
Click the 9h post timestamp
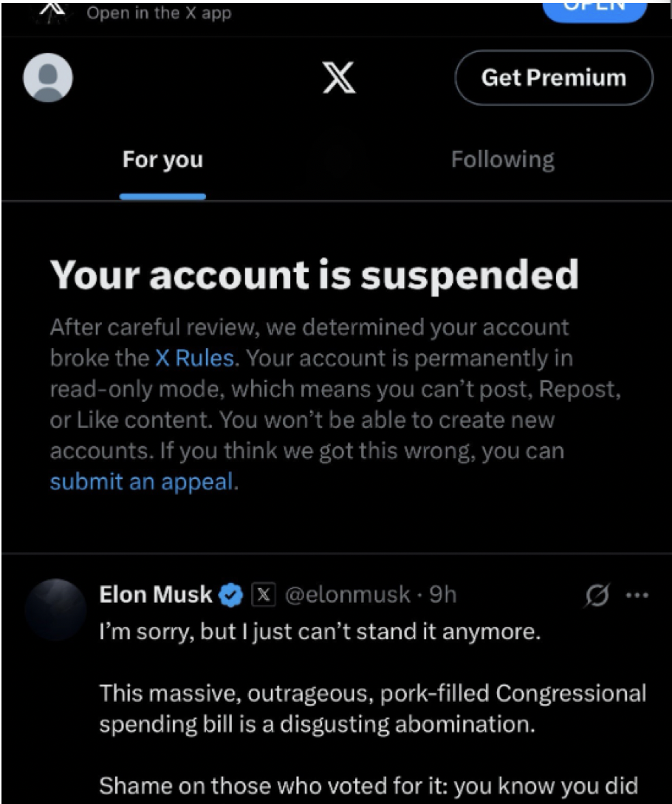point(443,595)
